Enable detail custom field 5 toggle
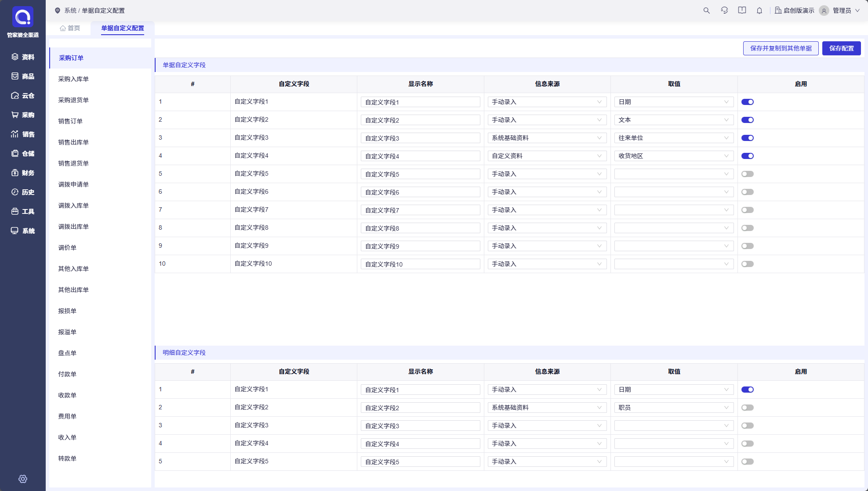 click(748, 462)
